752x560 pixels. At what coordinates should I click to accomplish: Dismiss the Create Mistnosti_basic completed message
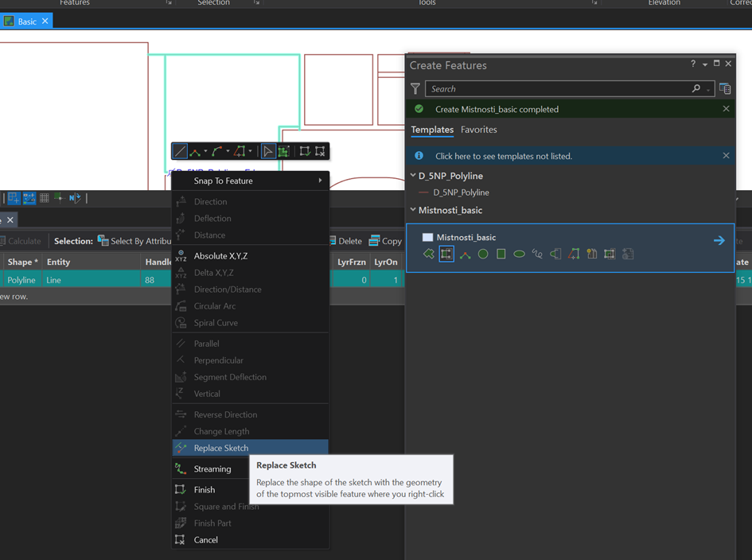[x=726, y=109]
